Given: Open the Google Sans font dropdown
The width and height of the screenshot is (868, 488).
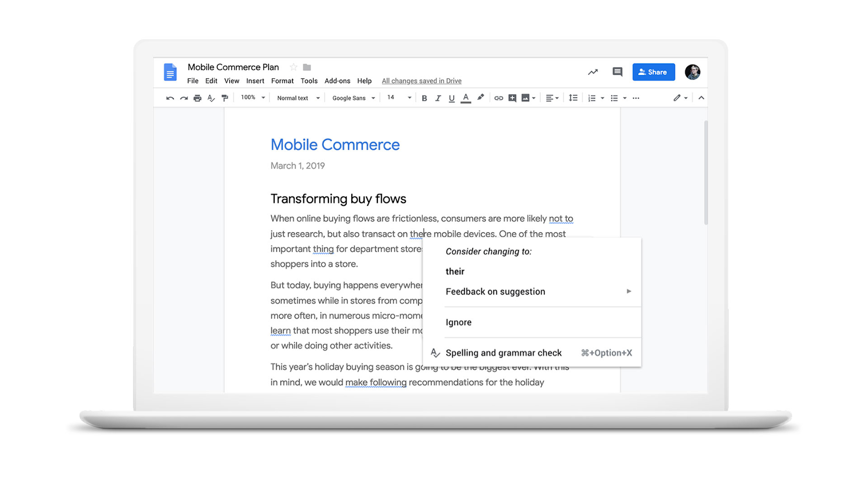Looking at the screenshot, I should click(x=354, y=98).
